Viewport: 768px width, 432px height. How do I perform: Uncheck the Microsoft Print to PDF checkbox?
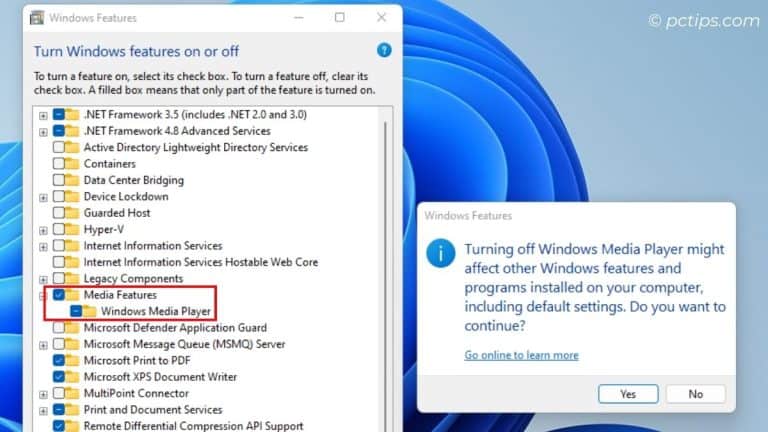(x=59, y=360)
